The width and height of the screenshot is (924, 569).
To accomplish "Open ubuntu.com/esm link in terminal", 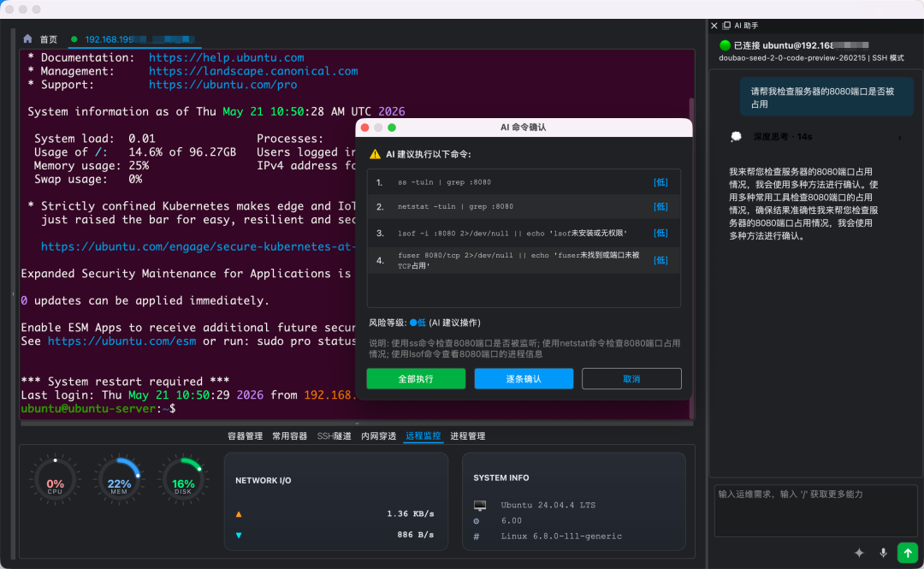I will coord(122,341).
